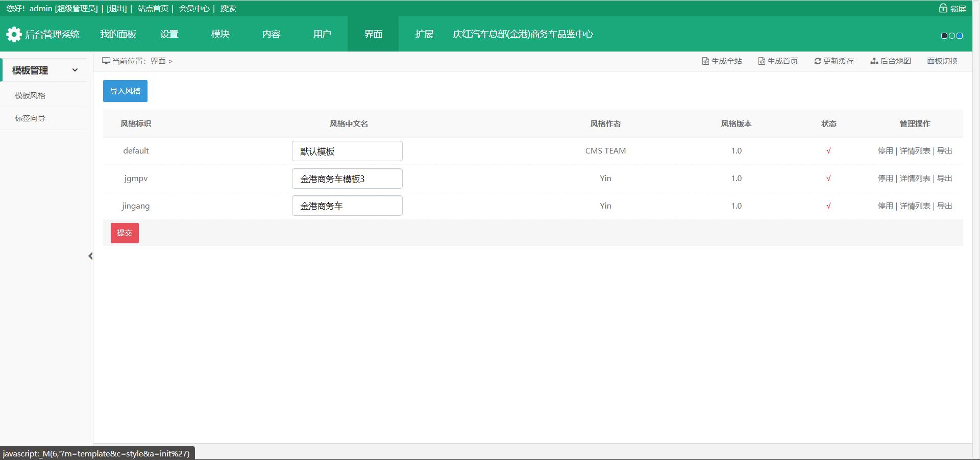The width and height of the screenshot is (980, 460).
Task: Click the red 提交 button
Action: pyautogui.click(x=125, y=233)
